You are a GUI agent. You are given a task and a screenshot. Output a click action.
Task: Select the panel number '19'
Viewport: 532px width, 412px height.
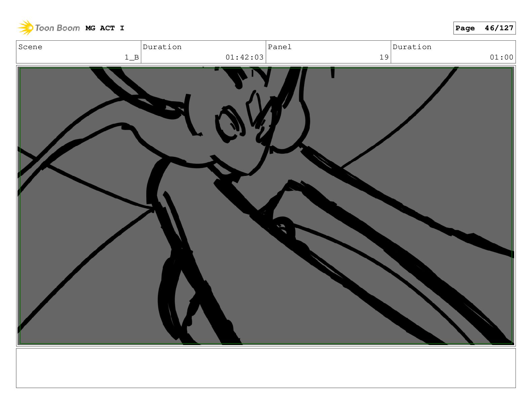click(x=384, y=58)
